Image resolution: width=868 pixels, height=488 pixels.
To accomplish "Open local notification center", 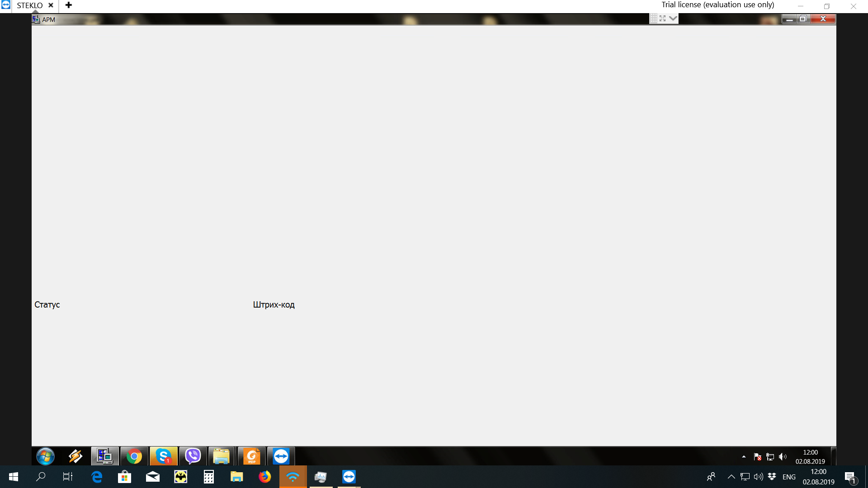I will 850,477.
